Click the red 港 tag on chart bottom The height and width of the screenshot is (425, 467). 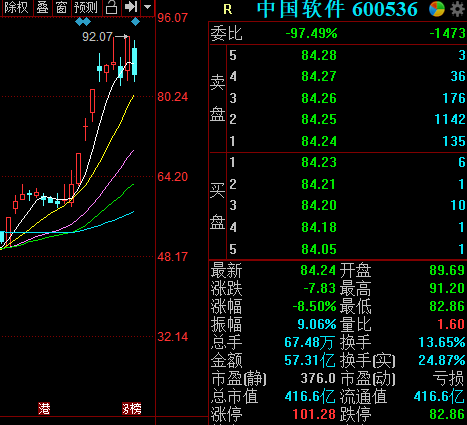point(44,408)
